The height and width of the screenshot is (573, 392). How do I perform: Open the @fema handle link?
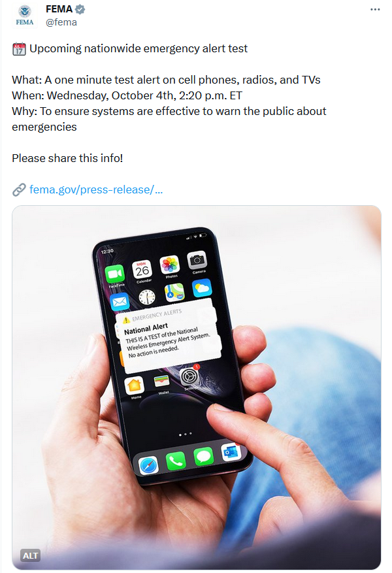click(61, 22)
